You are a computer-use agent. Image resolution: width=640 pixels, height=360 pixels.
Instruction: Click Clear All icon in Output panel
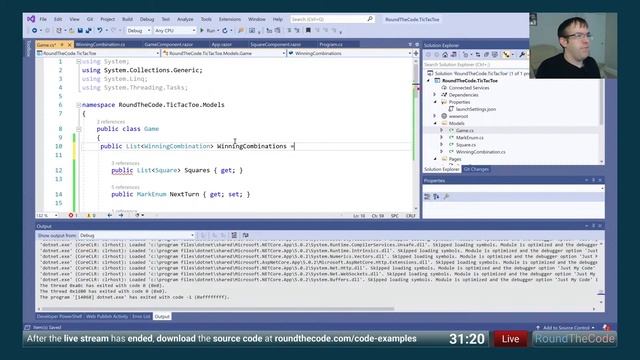pos(234,235)
